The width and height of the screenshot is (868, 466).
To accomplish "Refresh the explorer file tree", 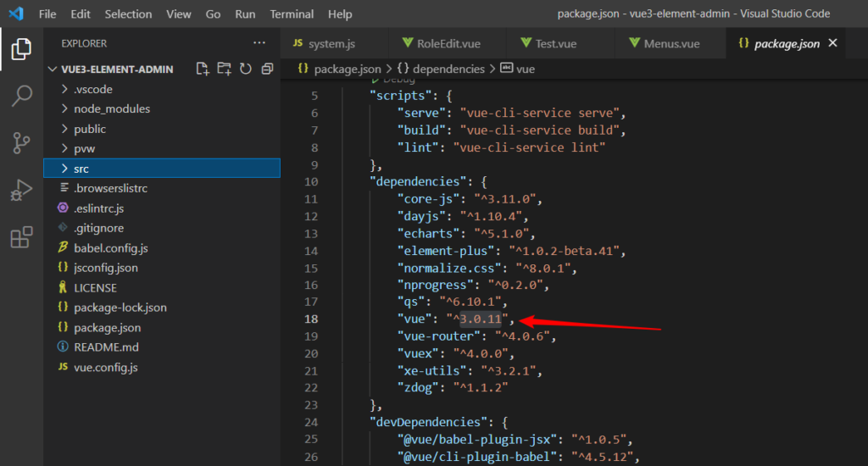I will [246, 69].
